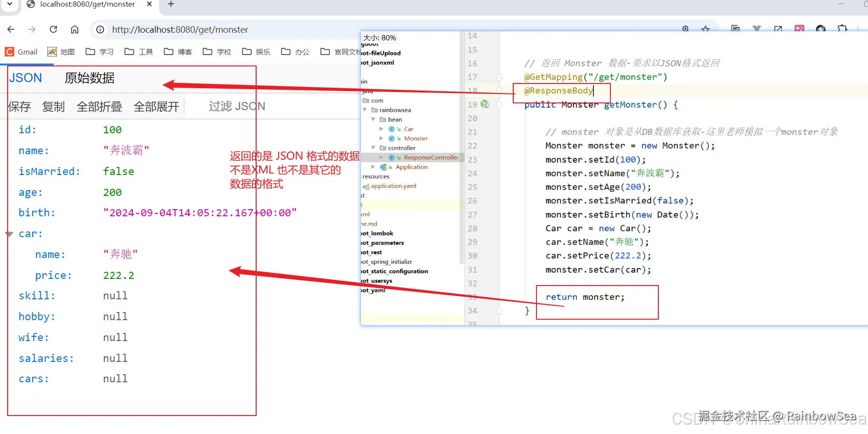Viewport: 868px width, 434px height.
Task: Select the id value 100
Action: pos(112,130)
